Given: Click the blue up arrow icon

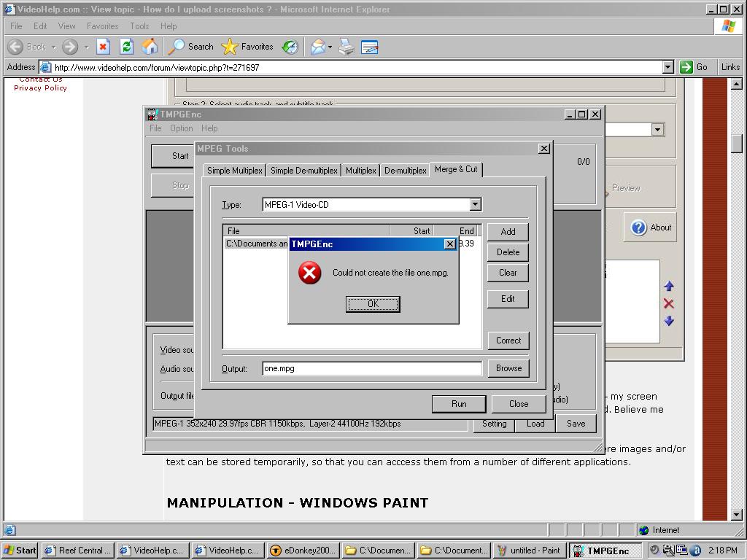Looking at the screenshot, I should coord(669,286).
